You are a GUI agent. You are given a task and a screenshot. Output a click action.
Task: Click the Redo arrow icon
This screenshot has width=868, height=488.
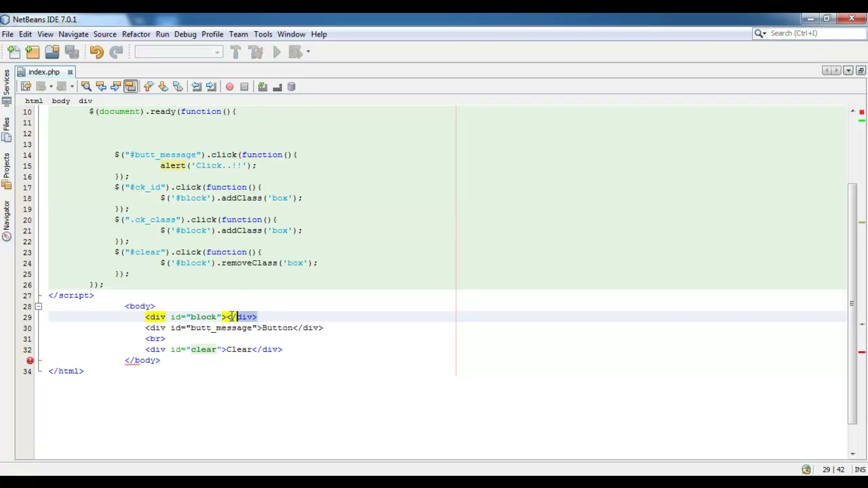(116, 52)
